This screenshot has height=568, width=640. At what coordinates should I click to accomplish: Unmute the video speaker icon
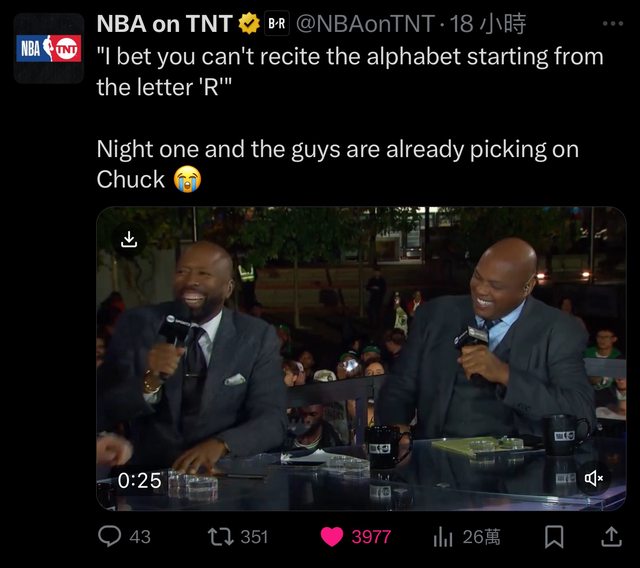point(593,478)
